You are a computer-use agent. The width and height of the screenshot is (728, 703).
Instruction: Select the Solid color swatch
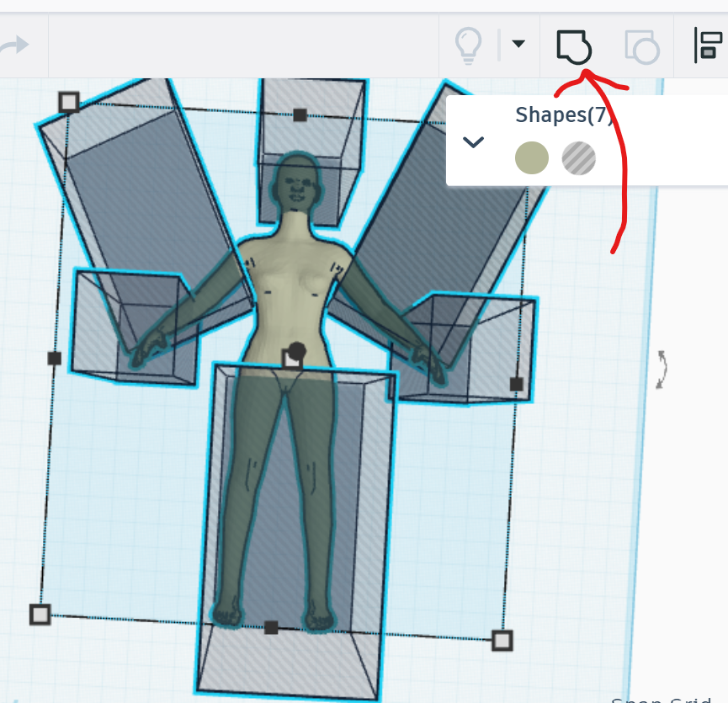click(x=532, y=158)
